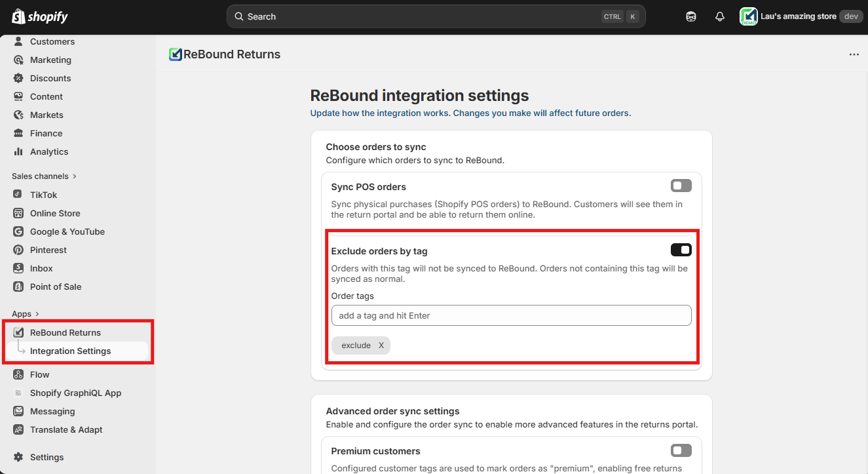Expand the Sales channels section chevron
Viewport: 868px width, 474px height.
pos(75,176)
